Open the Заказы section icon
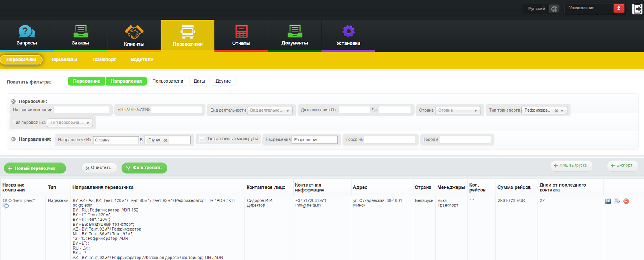This screenshot has width=644, height=260. coord(80,31)
